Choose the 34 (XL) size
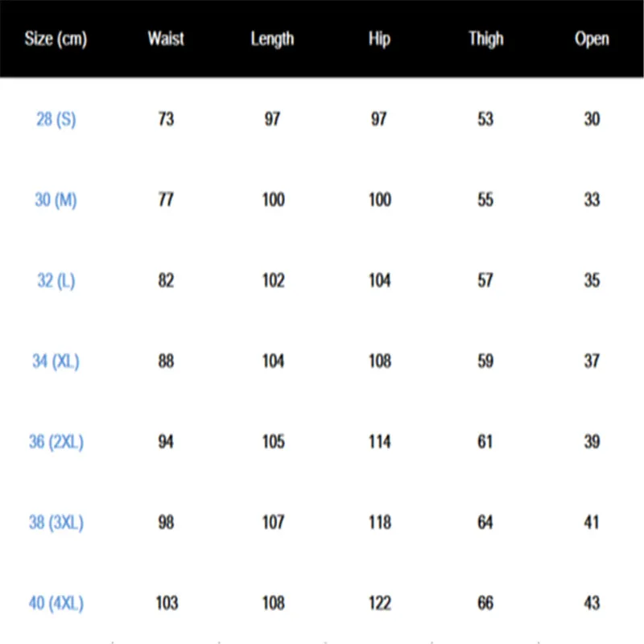Image resolution: width=644 pixels, height=644 pixels. (x=56, y=361)
